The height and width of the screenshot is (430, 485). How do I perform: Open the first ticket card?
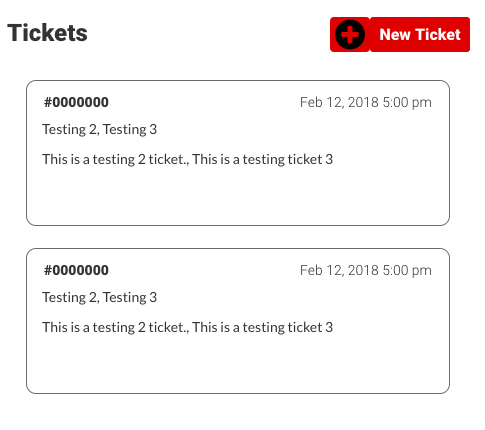pos(238,153)
